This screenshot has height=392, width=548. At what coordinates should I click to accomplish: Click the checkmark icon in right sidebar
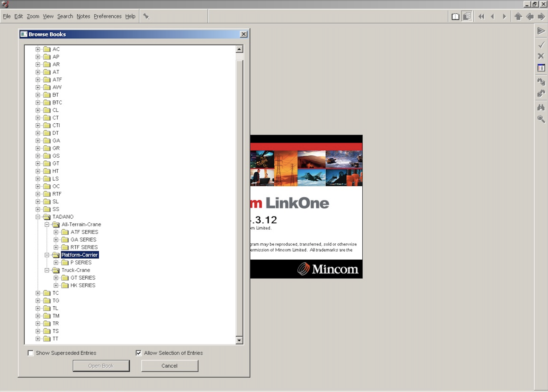point(541,45)
